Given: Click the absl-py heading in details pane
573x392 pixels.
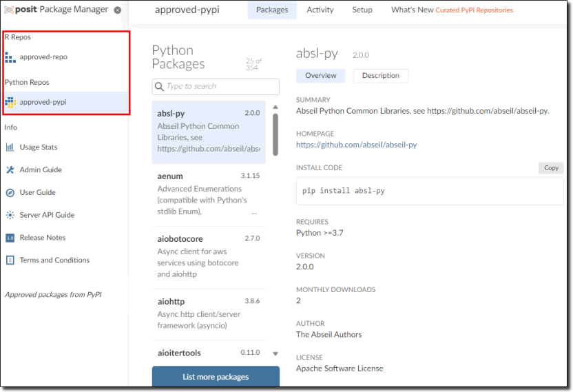Looking at the screenshot, I should click(317, 53).
